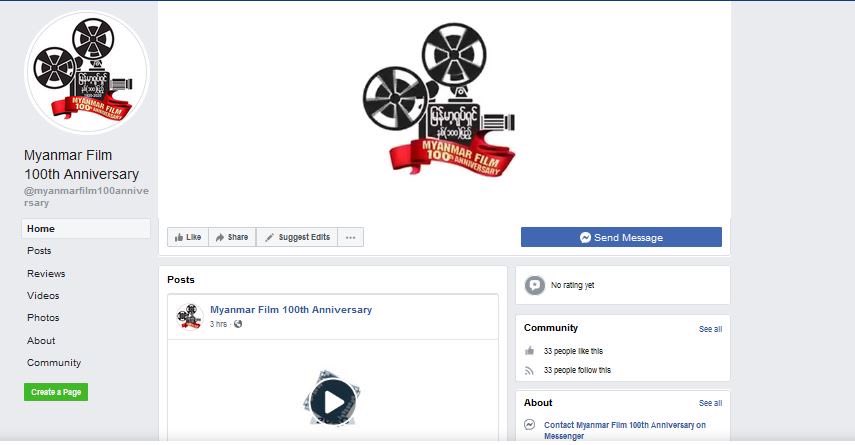Click the post author avatar icon
855x445 pixels.
coord(190,316)
